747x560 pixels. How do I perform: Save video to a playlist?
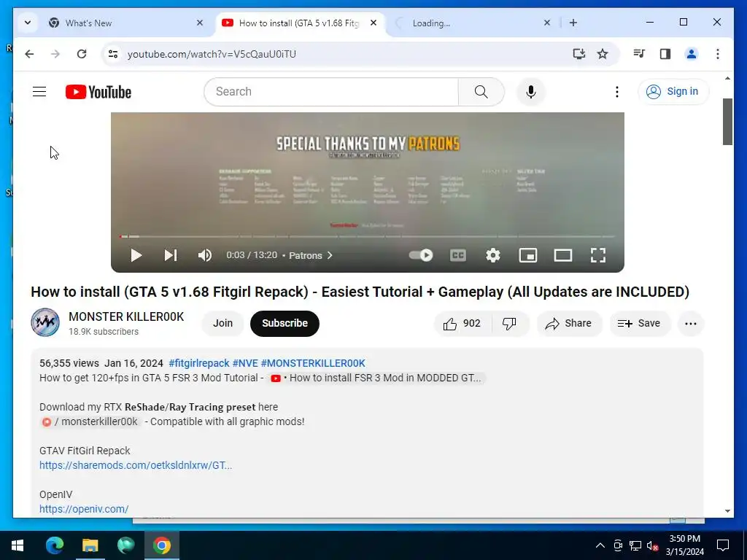pos(639,323)
